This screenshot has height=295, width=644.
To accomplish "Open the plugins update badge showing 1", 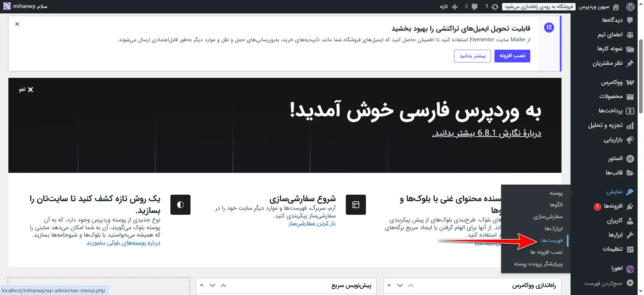I will coord(597,207).
